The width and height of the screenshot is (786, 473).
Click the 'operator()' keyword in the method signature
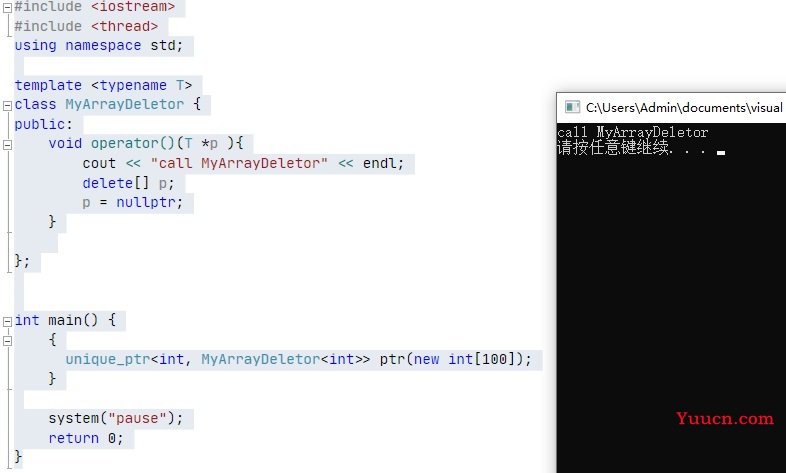132,144
